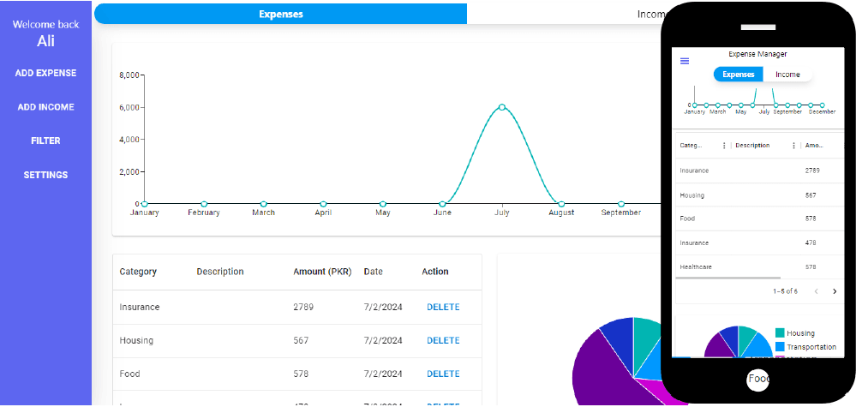Click the January data point on desktop chart
The height and width of the screenshot is (407, 868).
click(x=145, y=204)
